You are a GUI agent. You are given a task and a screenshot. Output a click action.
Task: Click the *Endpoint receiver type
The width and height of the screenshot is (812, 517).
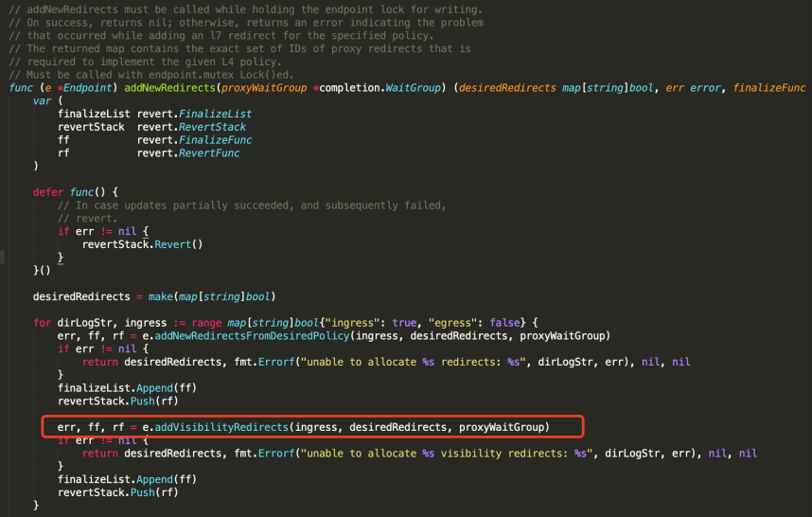(84, 87)
